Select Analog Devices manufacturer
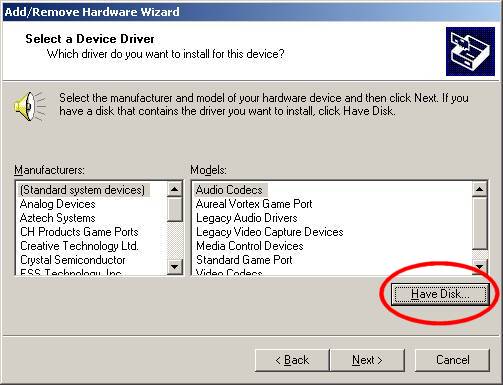The height and width of the screenshot is (385, 503). [58, 204]
